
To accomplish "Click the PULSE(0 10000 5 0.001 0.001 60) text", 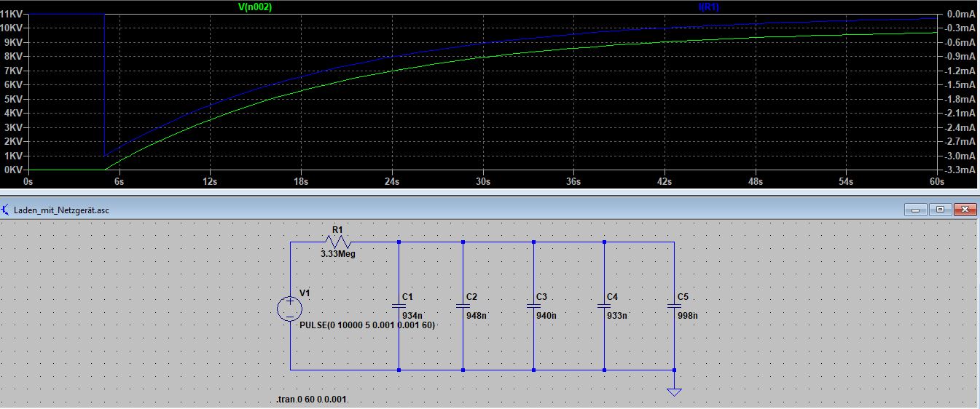I will [367, 325].
